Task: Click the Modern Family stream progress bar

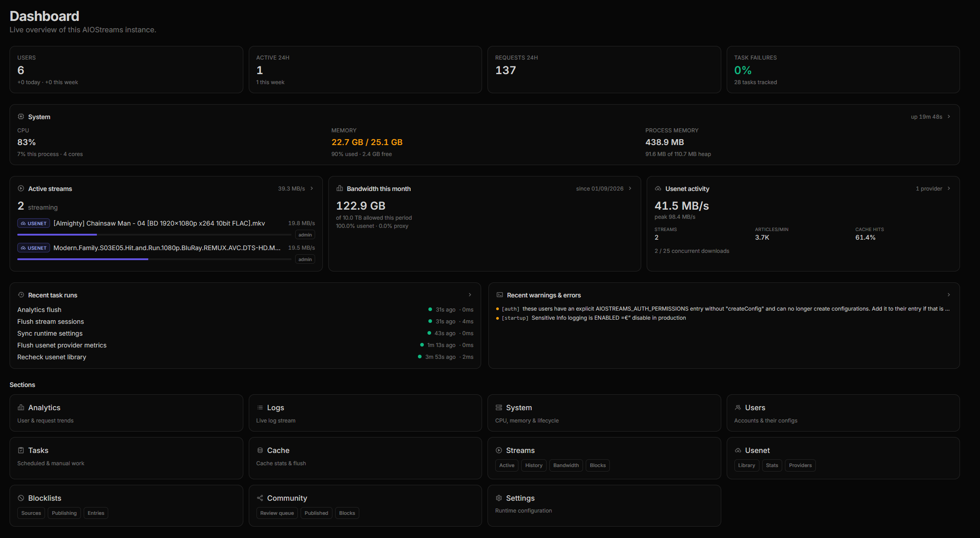Action: click(154, 259)
